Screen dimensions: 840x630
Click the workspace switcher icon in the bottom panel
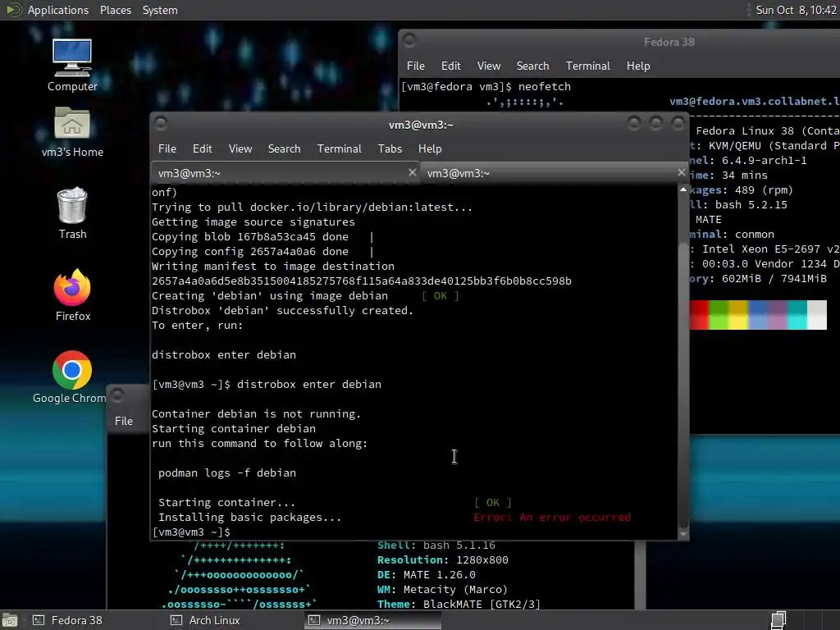coord(778,620)
